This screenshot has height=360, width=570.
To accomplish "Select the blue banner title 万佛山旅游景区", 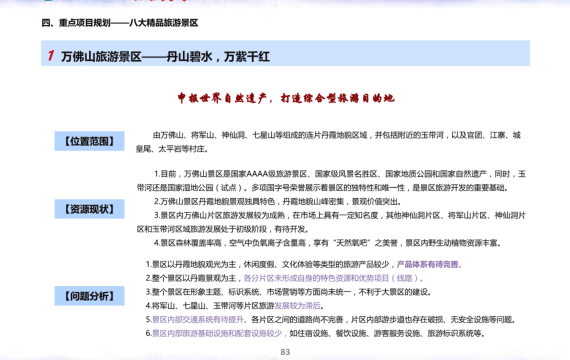I will pyautogui.click(x=101, y=57).
